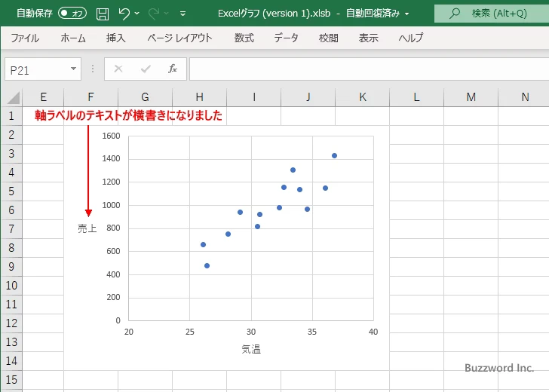Screen dimensions: 549x392
Task: Click the Select All corner triangle
Action: point(14,98)
